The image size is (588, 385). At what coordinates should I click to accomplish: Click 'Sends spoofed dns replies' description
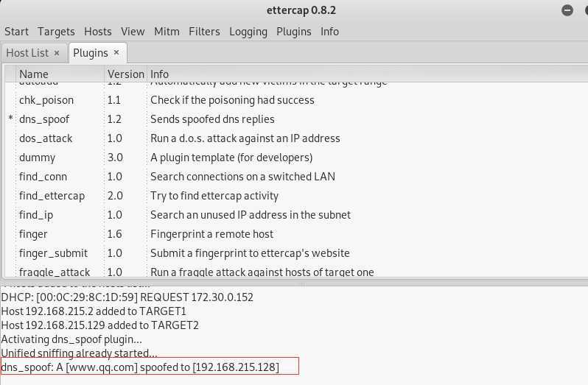(x=212, y=119)
